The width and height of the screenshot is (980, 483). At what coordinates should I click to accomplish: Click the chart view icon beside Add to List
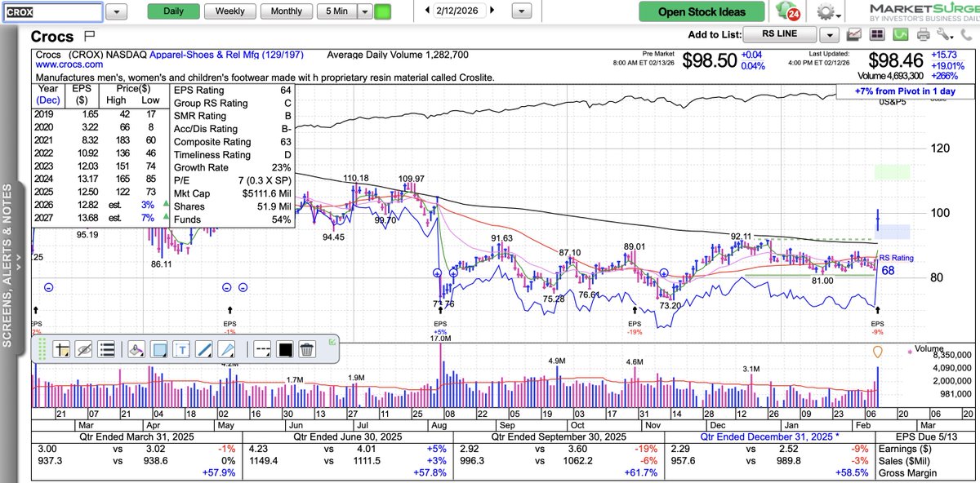855,34
